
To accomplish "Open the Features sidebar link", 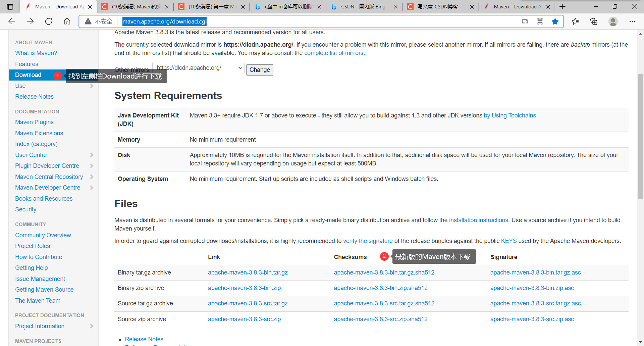I will pyautogui.click(x=27, y=64).
